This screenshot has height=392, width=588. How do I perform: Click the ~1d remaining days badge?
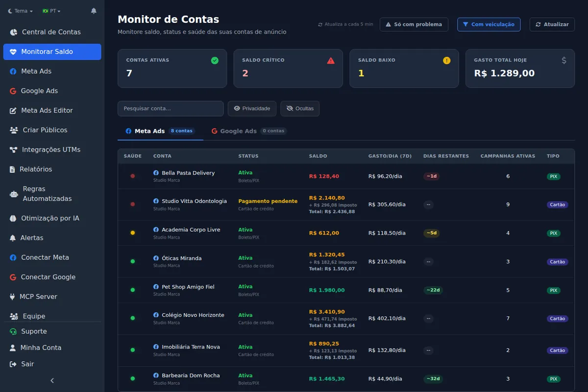(431, 176)
